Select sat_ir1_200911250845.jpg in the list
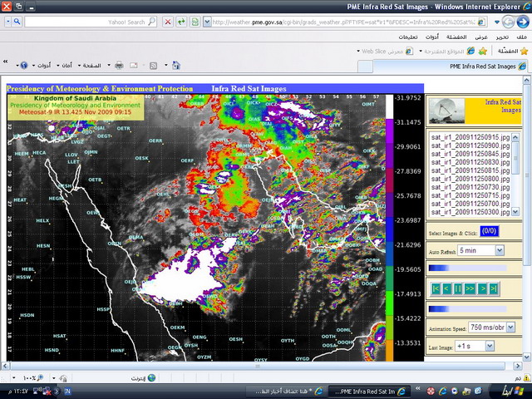 tap(470, 154)
